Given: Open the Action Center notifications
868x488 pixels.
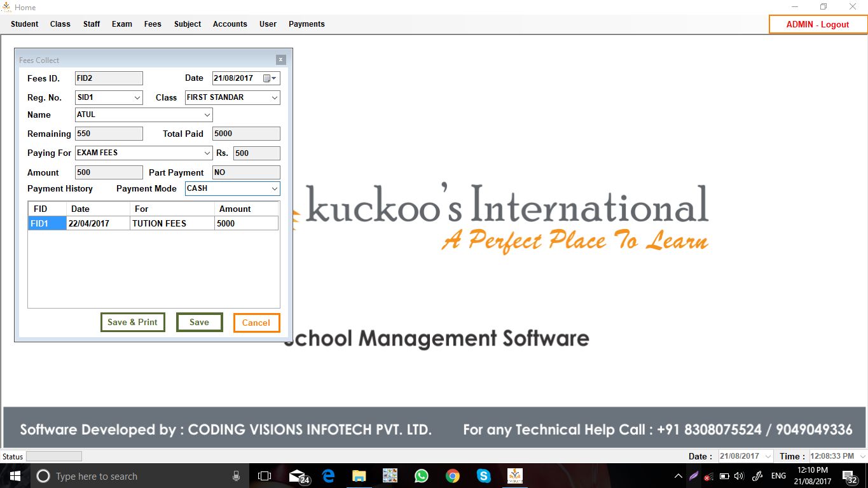Looking at the screenshot, I should coord(850,476).
